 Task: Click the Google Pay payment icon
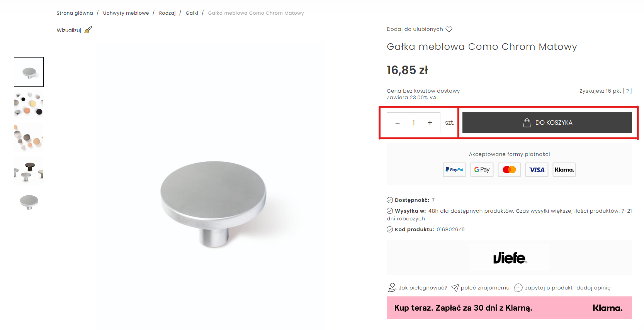[482, 170]
